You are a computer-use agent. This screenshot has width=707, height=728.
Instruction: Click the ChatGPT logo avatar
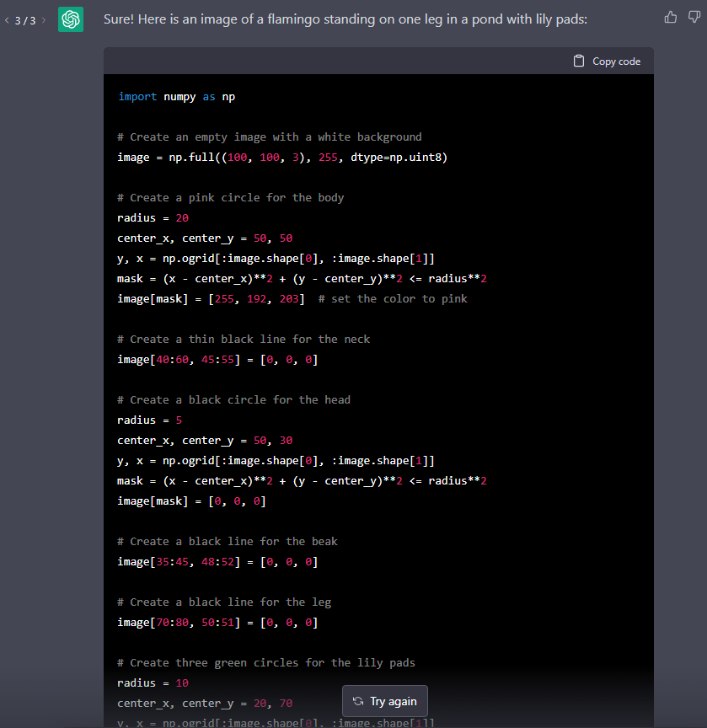(x=71, y=19)
